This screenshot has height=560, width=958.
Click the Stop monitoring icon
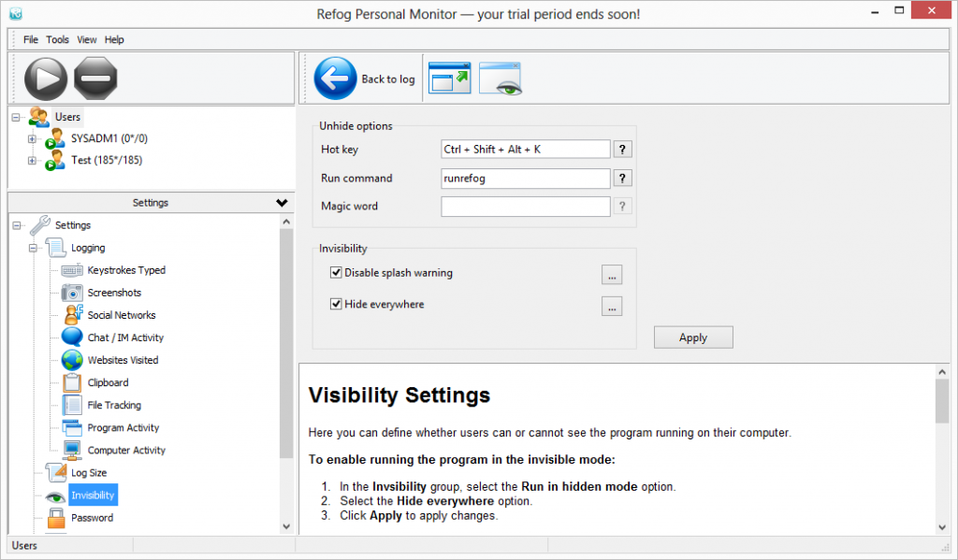click(x=94, y=79)
